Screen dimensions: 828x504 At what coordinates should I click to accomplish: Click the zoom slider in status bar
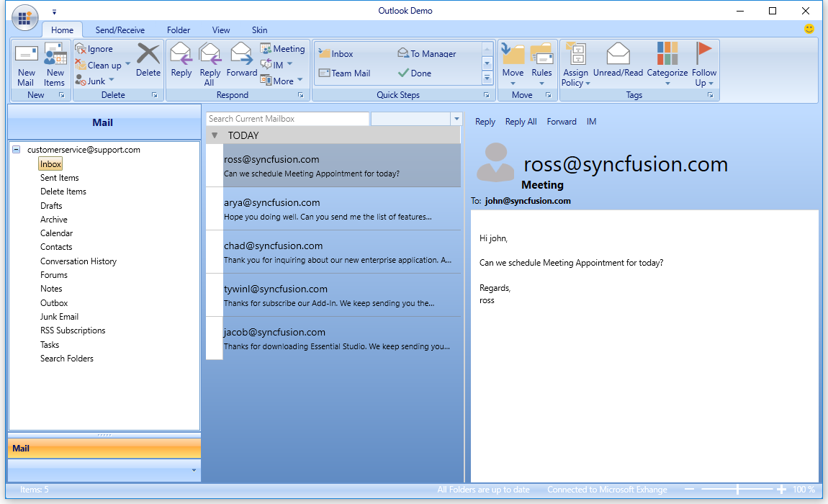tap(737, 490)
